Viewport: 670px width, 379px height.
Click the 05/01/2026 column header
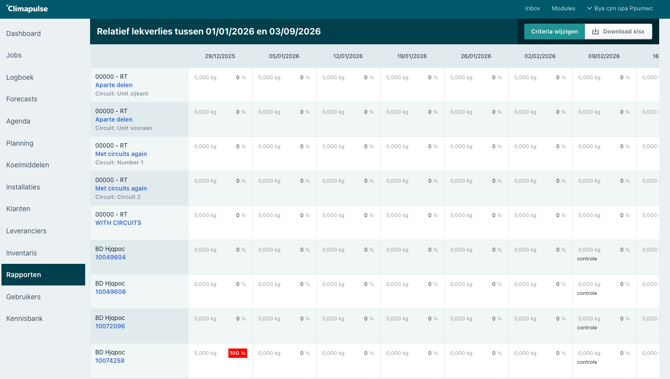[x=284, y=56]
